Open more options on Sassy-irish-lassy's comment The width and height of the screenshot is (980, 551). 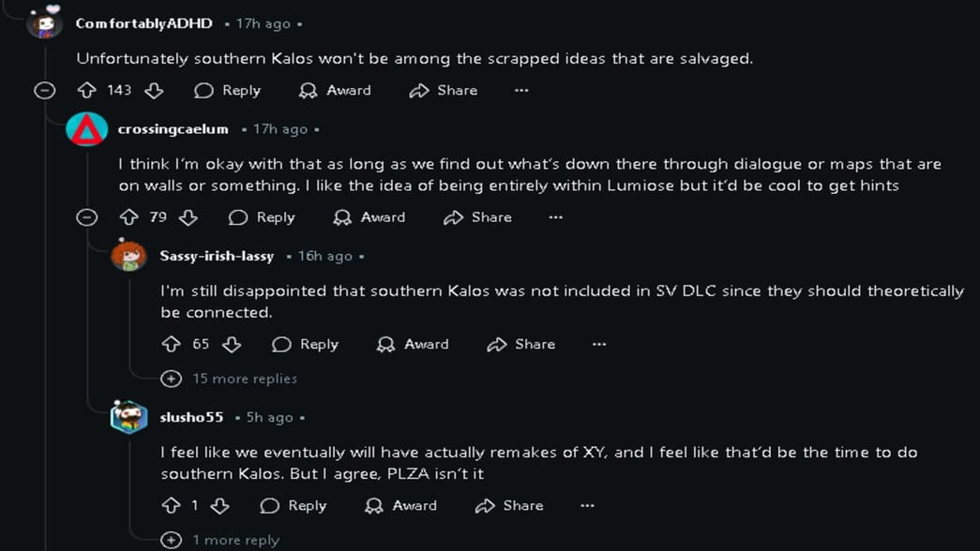tap(599, 344)
